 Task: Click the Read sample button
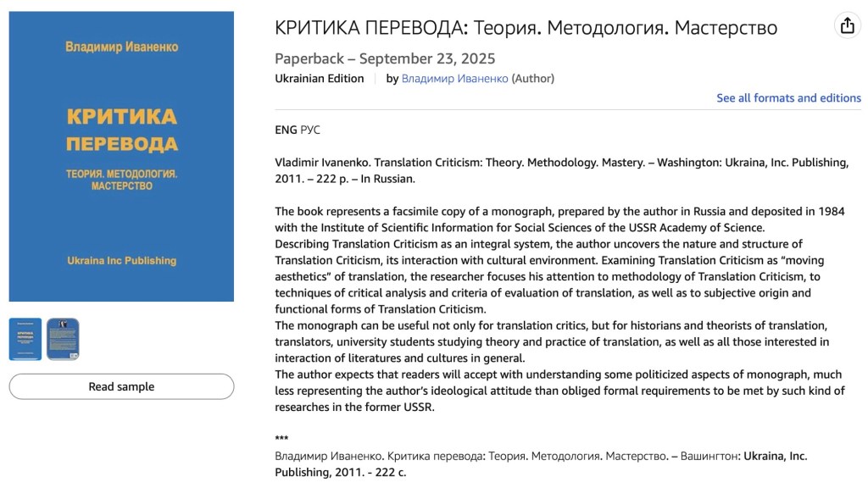point(121,386)
